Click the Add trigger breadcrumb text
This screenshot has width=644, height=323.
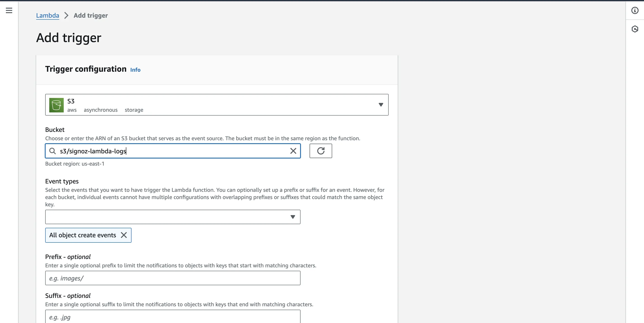(x=91, y=16)
